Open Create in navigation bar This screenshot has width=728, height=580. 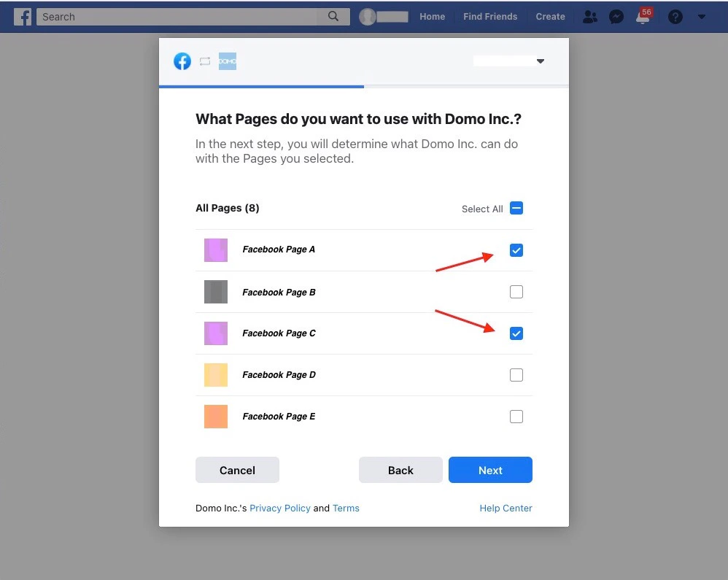click(550, 17)
